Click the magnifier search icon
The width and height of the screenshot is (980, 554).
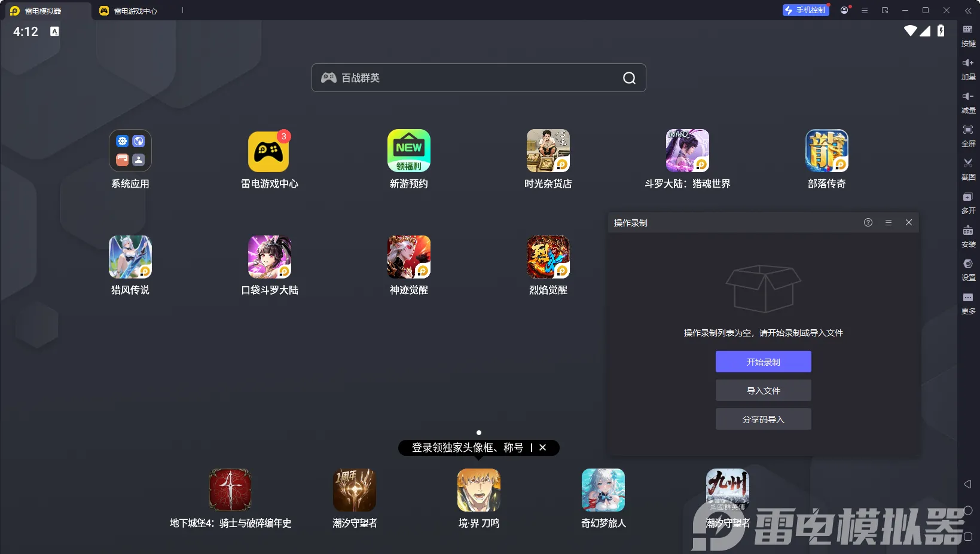(x=629, y=78)
